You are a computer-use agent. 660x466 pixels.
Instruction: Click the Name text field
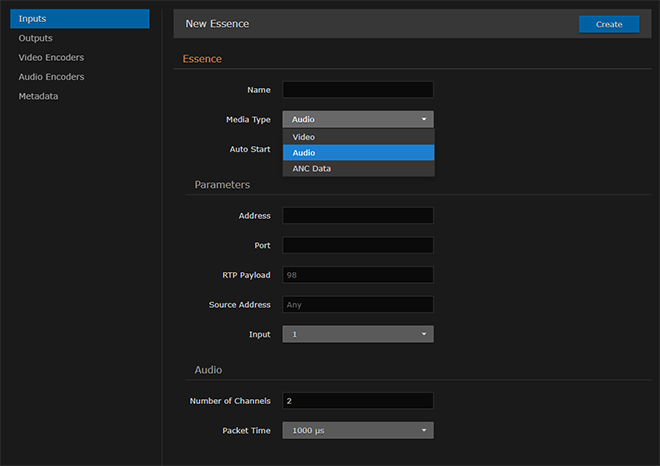[x=358, y=90]
